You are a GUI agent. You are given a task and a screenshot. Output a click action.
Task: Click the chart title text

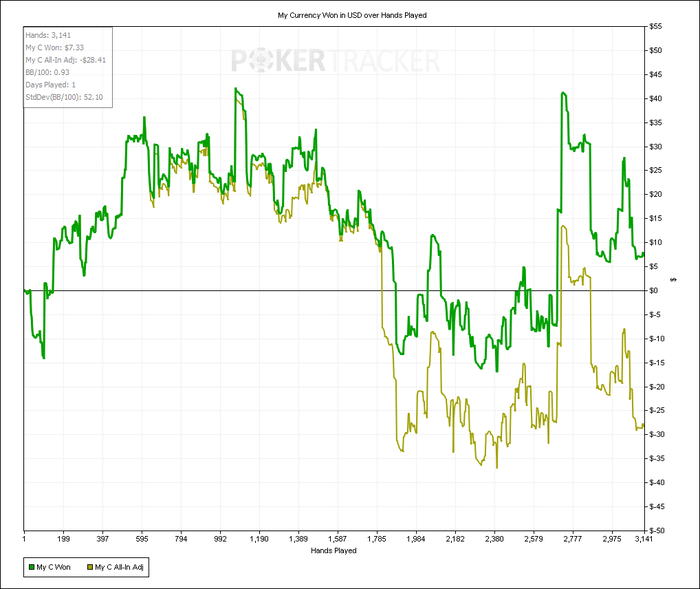352,15
